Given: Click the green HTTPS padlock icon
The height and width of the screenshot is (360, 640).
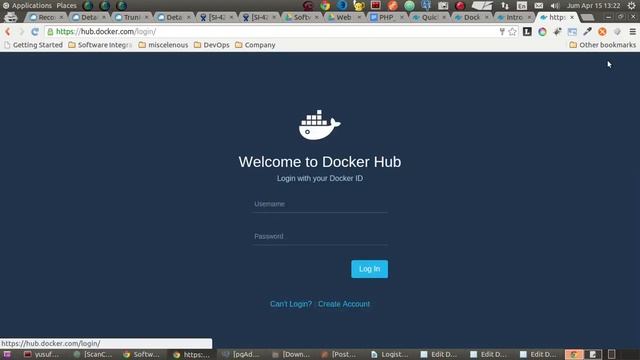Looking at the screenshot, I should [x=50, y=31].
